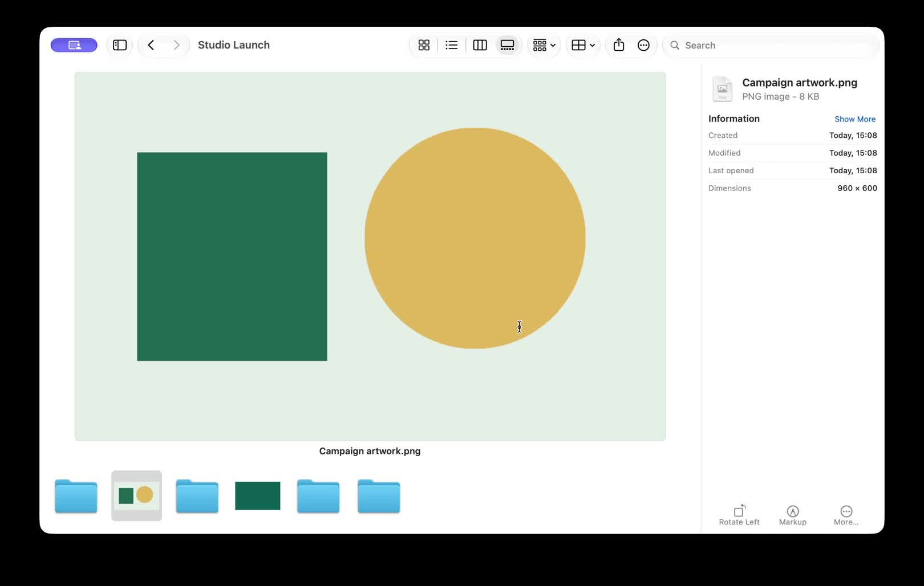924x586 pixels.
Task: Click the Dimensions value 960 × 600
Action: tap(857, 188)
